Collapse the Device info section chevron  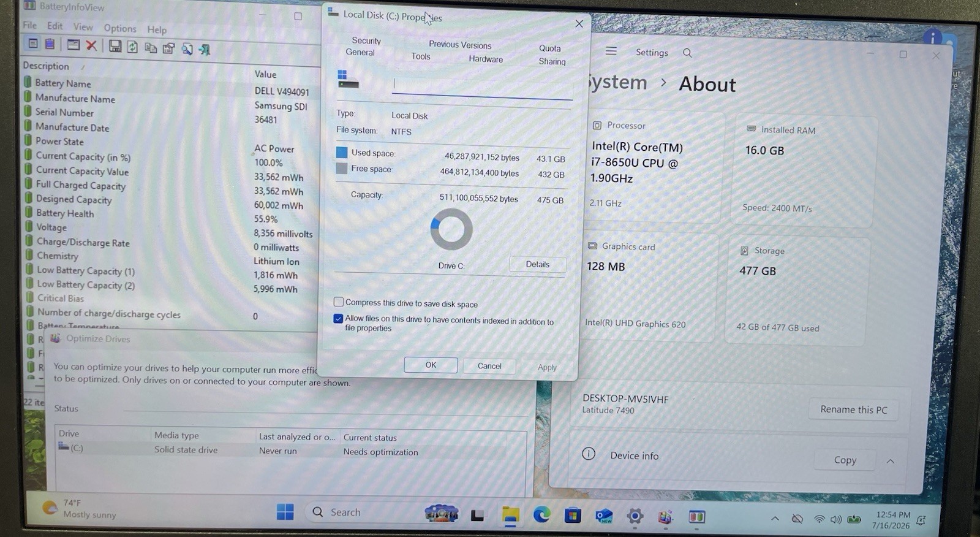point(891,461)
